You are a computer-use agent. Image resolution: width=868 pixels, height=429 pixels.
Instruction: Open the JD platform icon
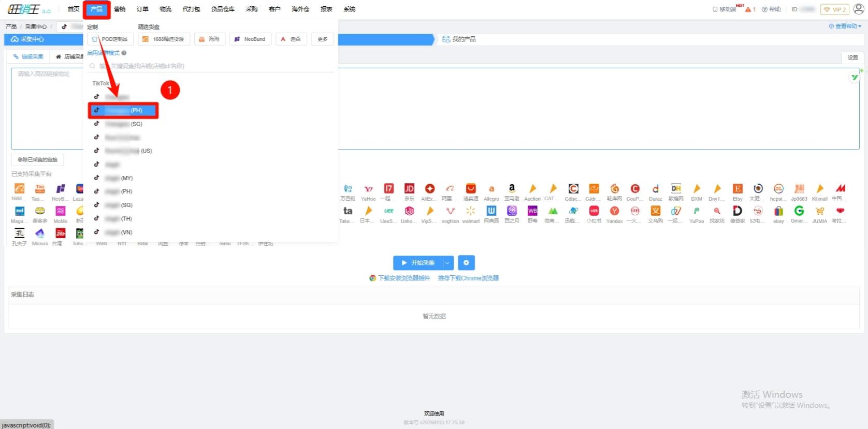click(x=409, y=189)
